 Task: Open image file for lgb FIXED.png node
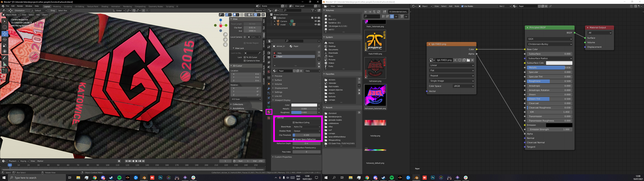click(468, 60)
